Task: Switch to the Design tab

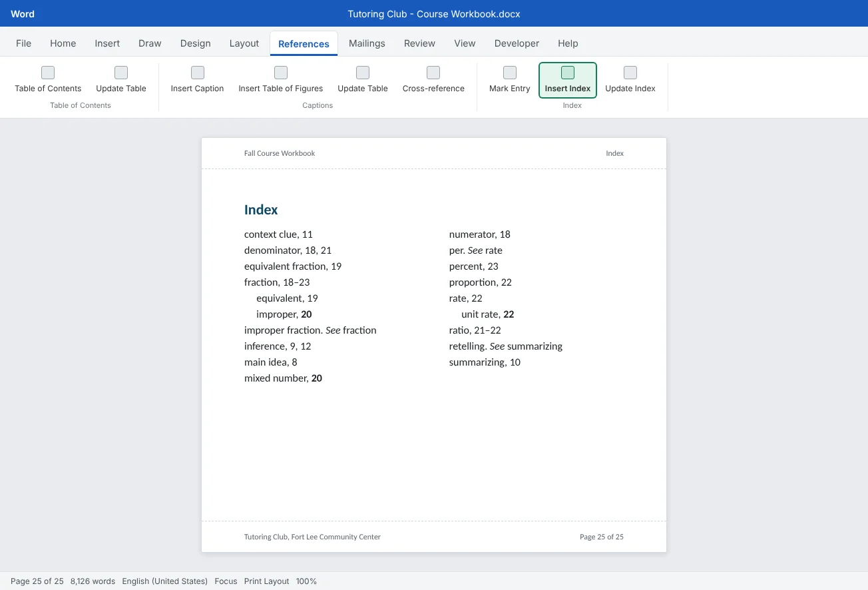Action: coord(196,43)
